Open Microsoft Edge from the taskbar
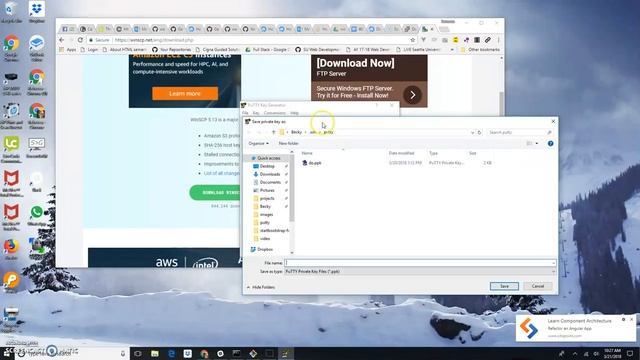 pyautogui.click(x=171, y=353)
